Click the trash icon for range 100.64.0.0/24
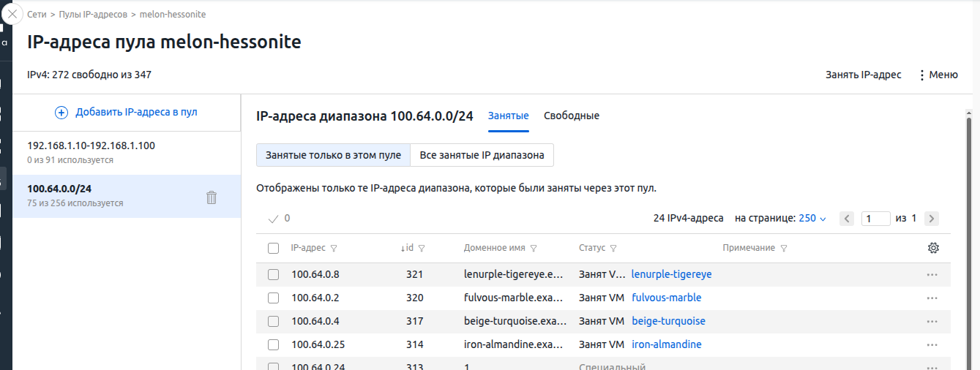980x370 pixels. click(x=212, y=197)
